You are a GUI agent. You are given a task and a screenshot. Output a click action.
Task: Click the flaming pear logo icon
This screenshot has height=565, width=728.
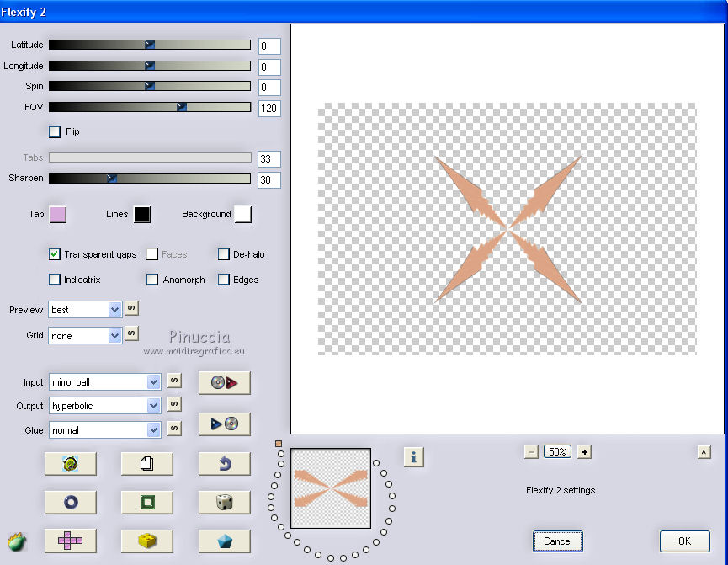tap(17, 541)
